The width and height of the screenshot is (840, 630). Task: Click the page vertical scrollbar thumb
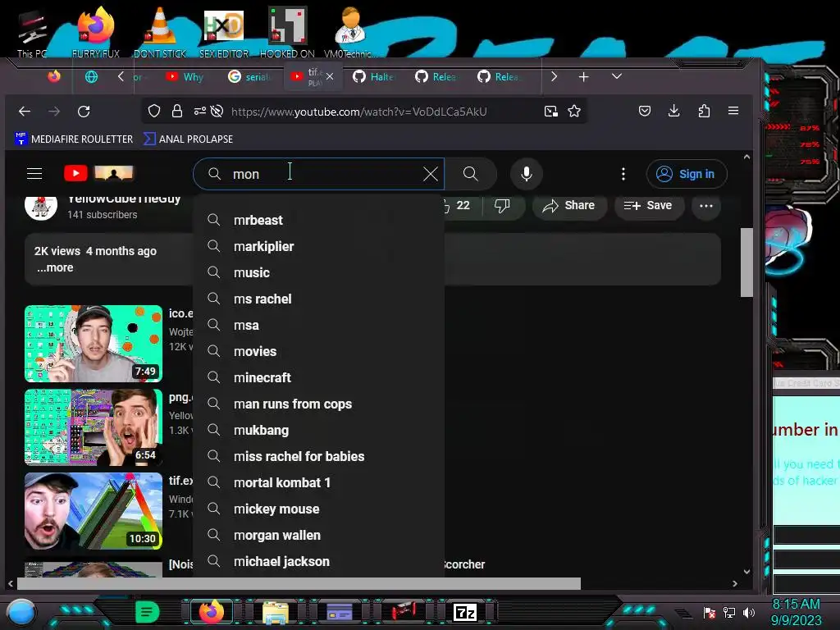point(746,262)
